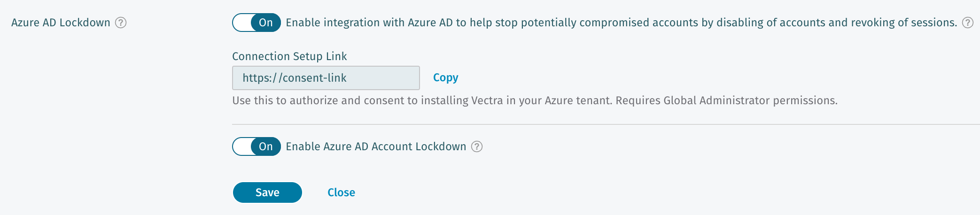Click the white knob of the integration toggle
Image resolution: width=980 pixels, height=215 pixels.
click(x=242, y=23)
